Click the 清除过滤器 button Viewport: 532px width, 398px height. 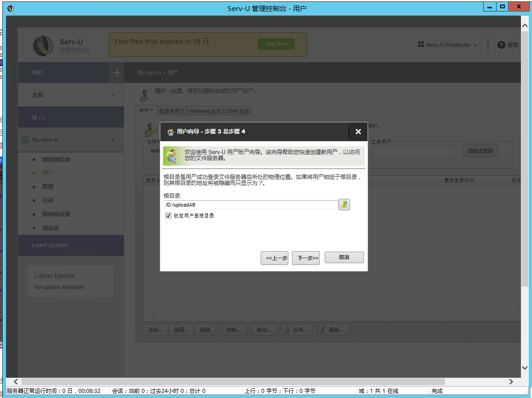point(480,151)
